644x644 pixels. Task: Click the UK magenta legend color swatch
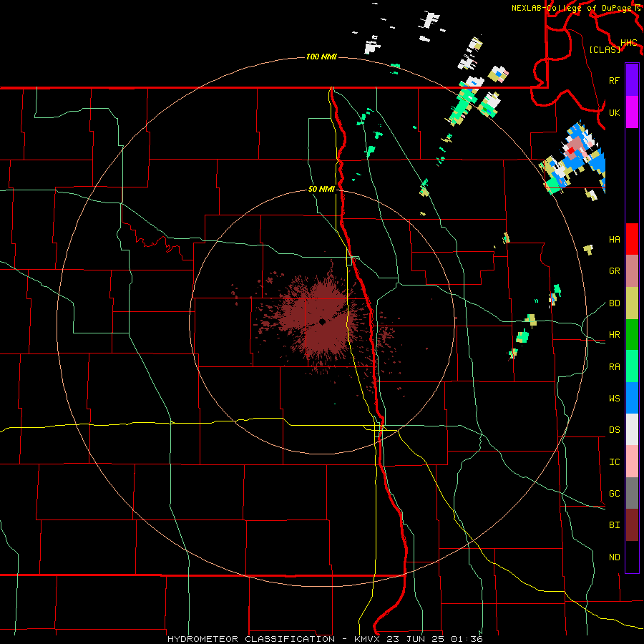point(632,112)
